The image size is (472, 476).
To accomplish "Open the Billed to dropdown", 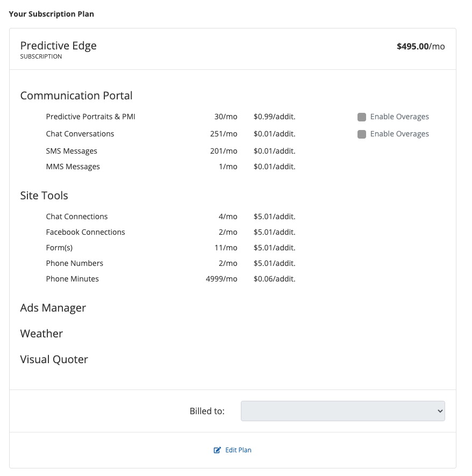I will pyautogui.click(x=342, y=411).
